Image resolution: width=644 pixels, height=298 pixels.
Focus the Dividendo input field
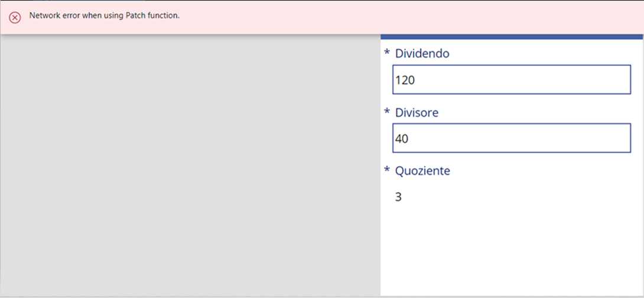511,80
